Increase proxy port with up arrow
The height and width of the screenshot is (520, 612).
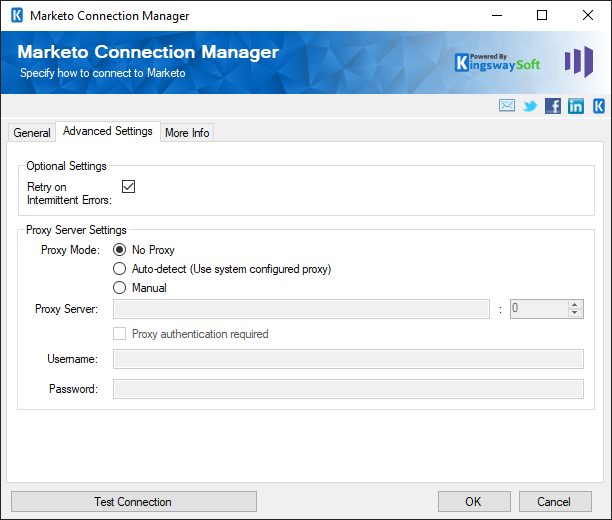pos(575,305)
